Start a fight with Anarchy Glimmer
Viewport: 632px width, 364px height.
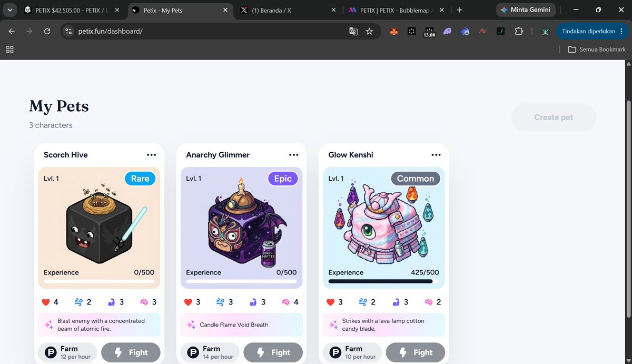(x=273, y=352)
